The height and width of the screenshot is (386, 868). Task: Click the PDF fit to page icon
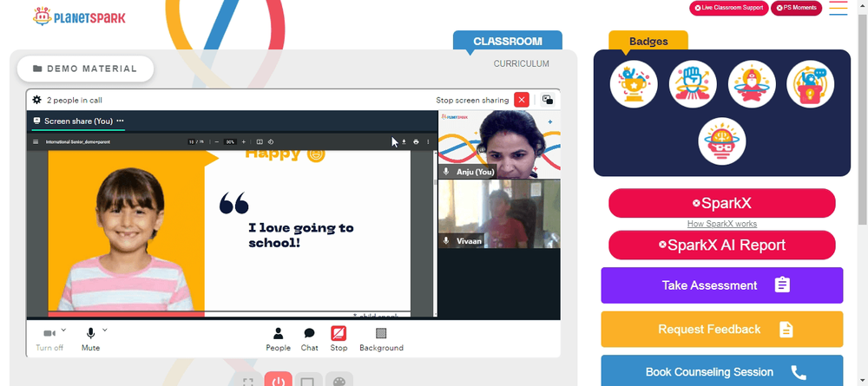(x=260, y=141)
